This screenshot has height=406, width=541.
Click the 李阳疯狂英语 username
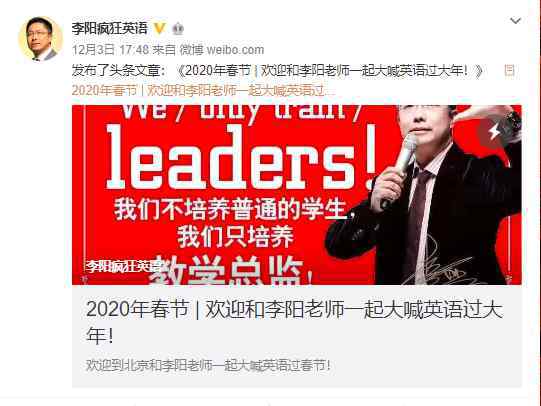110,28
